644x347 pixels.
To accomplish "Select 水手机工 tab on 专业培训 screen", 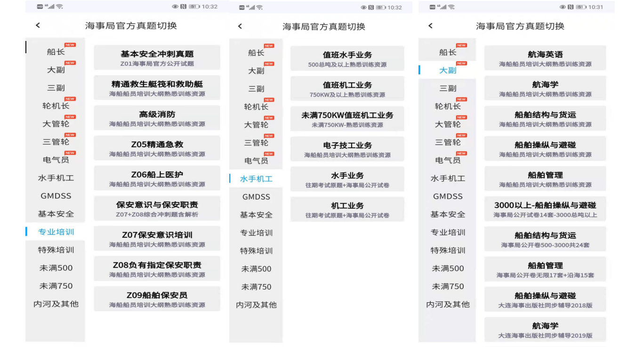I will pos(56,178).
